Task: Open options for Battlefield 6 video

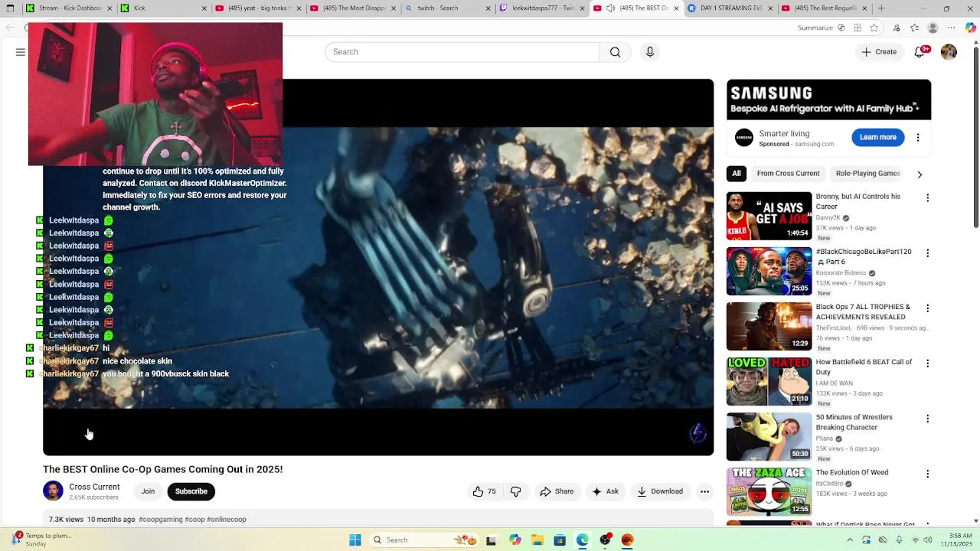Action: (x=927, y=363)
